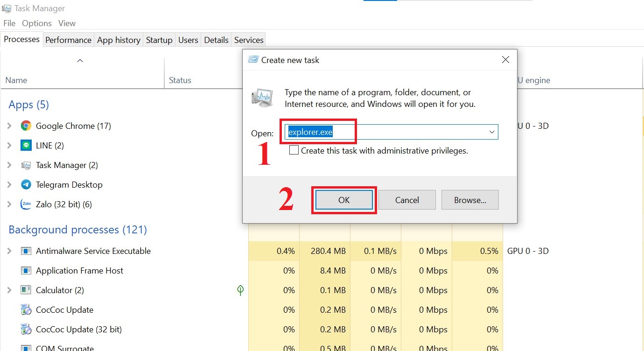Click the Calculator process icon
The image size is (644, 351).
[26, 290]
